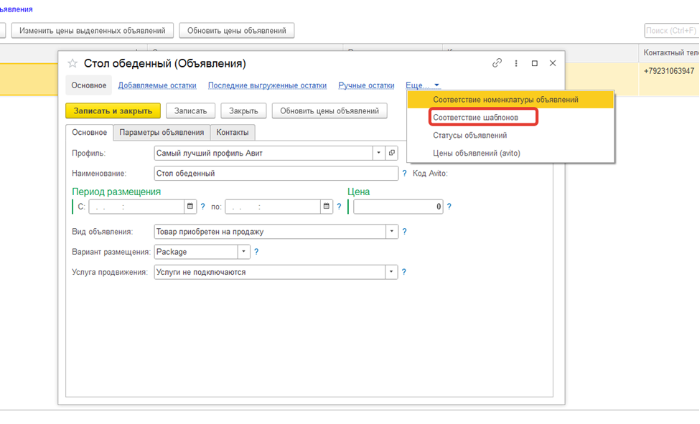The image size is (700, 424).
Task: Open calendar for the end date 'по' field
Action: [326, 207]
